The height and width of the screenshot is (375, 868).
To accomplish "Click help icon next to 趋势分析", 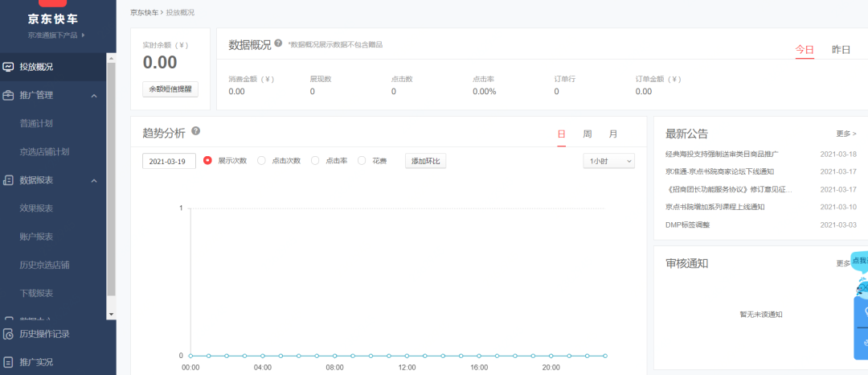I will point(195,131).
